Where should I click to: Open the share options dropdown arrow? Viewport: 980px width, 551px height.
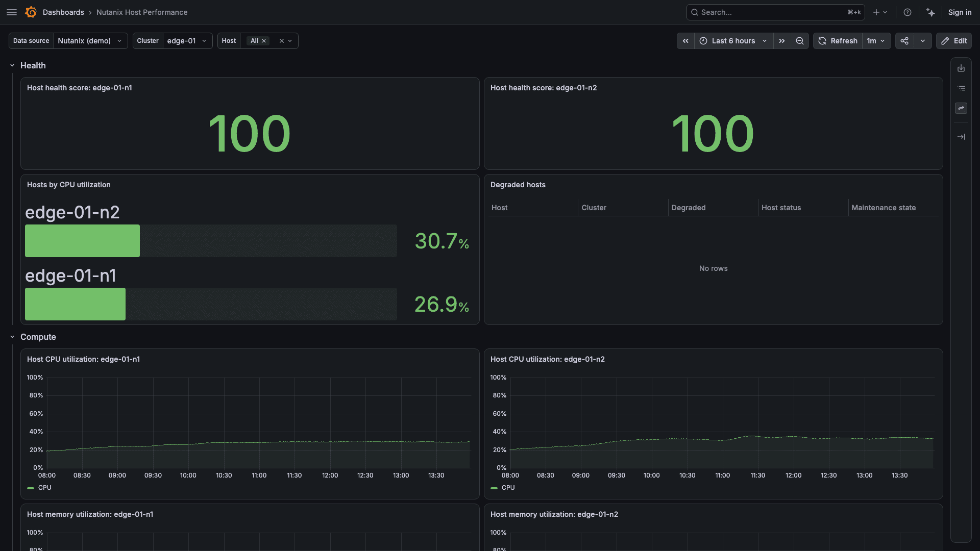click(923, 41)
